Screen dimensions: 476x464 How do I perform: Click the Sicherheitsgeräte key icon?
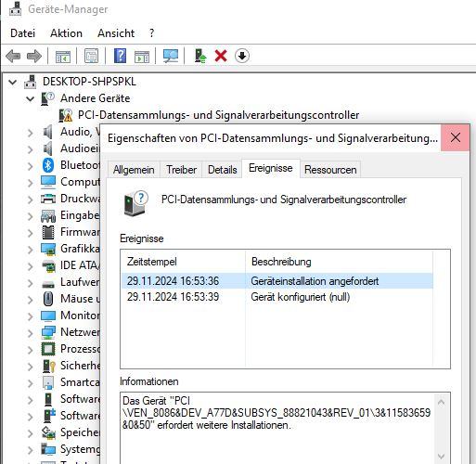(x=49, y=366)
